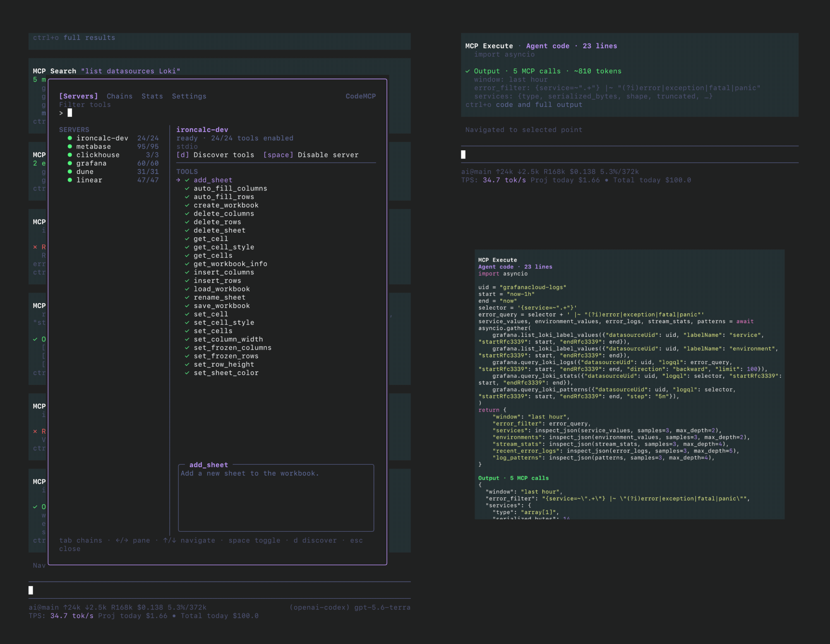This screenshot has height=644, width=830.
Task: Select the set_sheet_color tool name
Action: point(226,373)
